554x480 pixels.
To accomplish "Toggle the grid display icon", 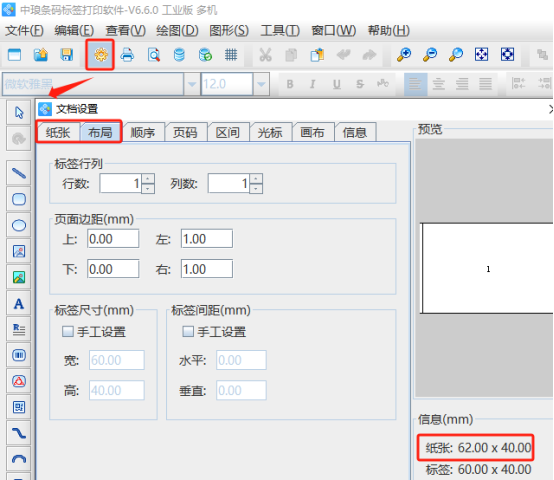I will coord(231,55).
